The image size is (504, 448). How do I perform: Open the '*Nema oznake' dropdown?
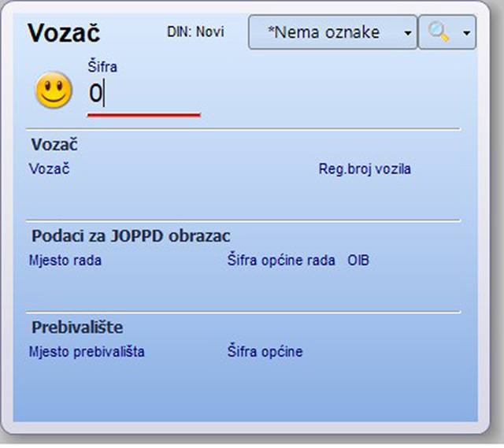(x=332, y=32)
